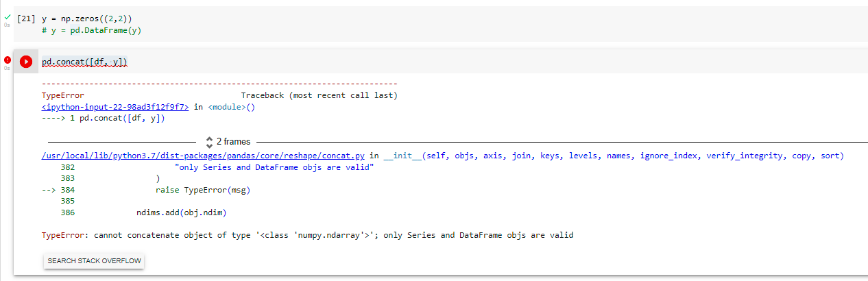Select cell number label [21]
The width and height of the screenshot is (868, 281).
click(25, 19)
